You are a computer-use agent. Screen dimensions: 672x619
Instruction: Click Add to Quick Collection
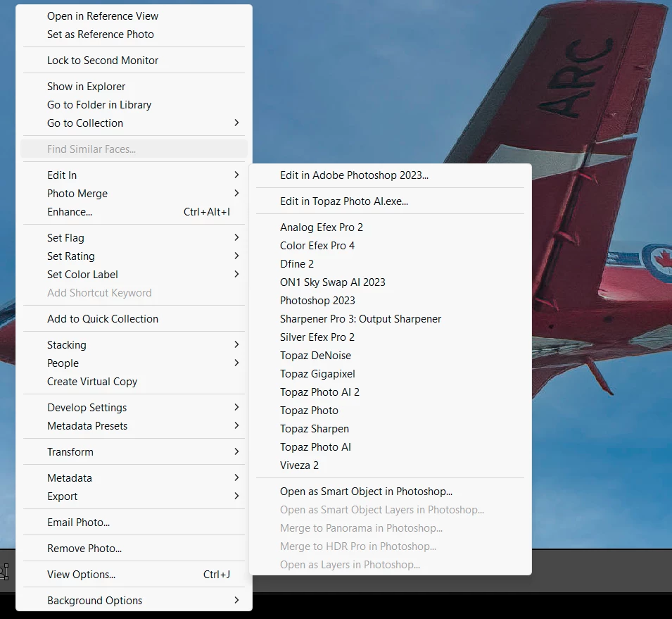[x=134, y=319]
